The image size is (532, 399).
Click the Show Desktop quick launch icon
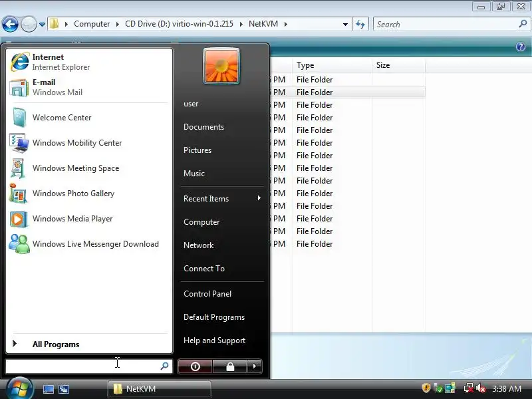48,389
